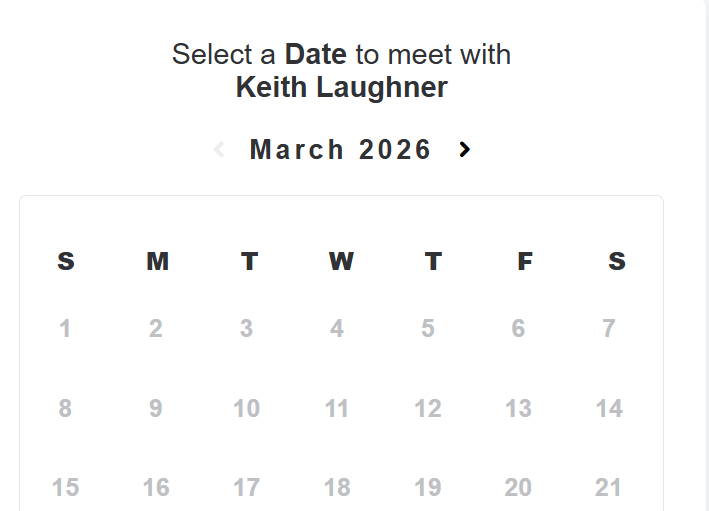The height and width of the screenshot is (511, 709).
Task: Select March 1 on the calendar
Action: click(65, 328)
